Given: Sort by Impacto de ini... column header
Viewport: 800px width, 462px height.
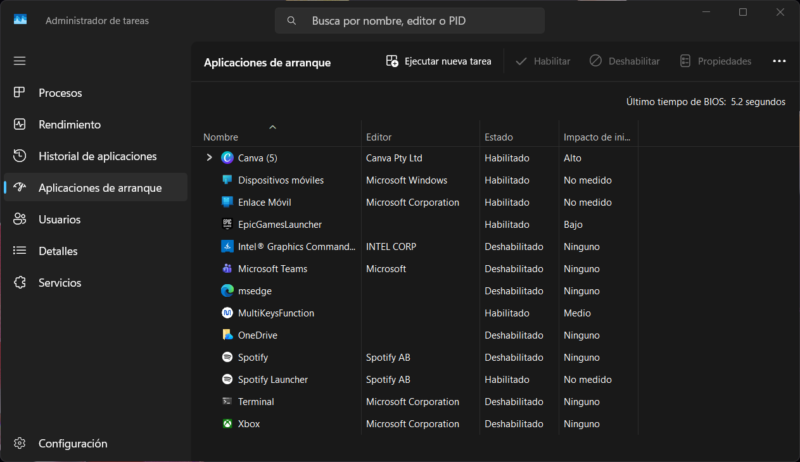Looking at the screenshot, I should pos(598,137).
